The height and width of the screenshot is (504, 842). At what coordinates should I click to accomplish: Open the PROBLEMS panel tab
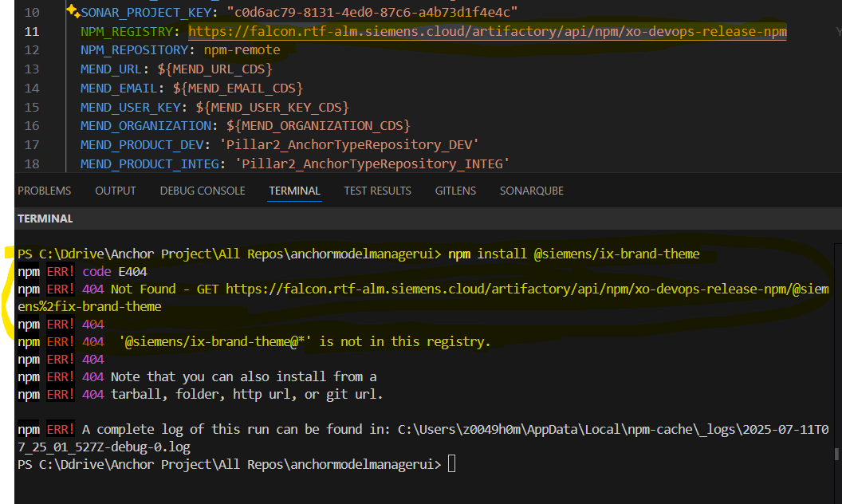[x=44, y=191]
